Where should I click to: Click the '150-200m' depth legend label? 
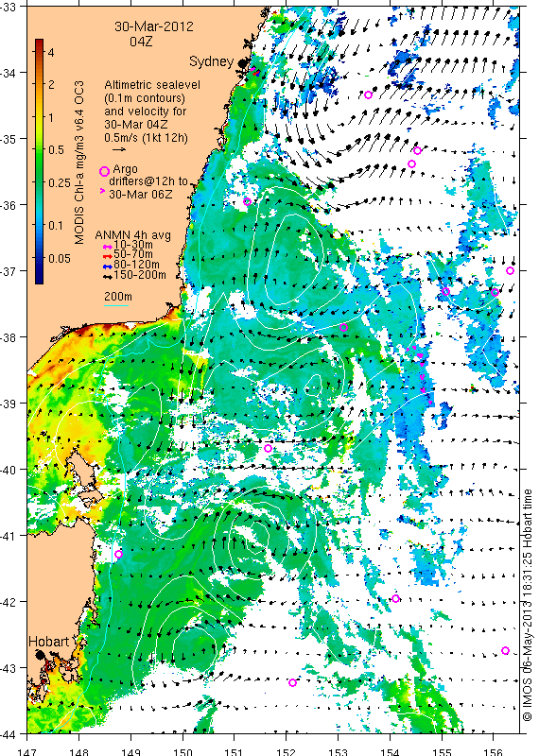pos(140,275)
